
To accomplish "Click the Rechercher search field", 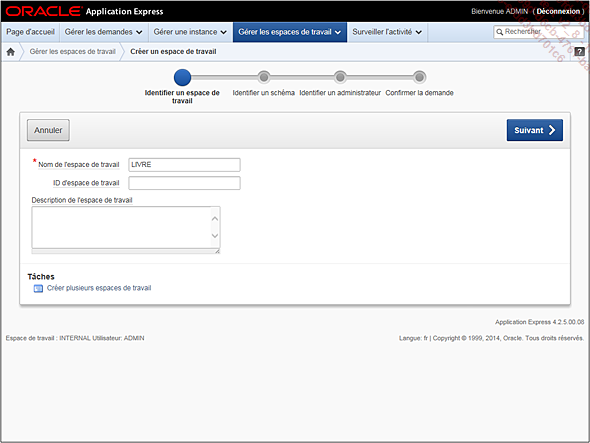I will (x=538, y=32).
